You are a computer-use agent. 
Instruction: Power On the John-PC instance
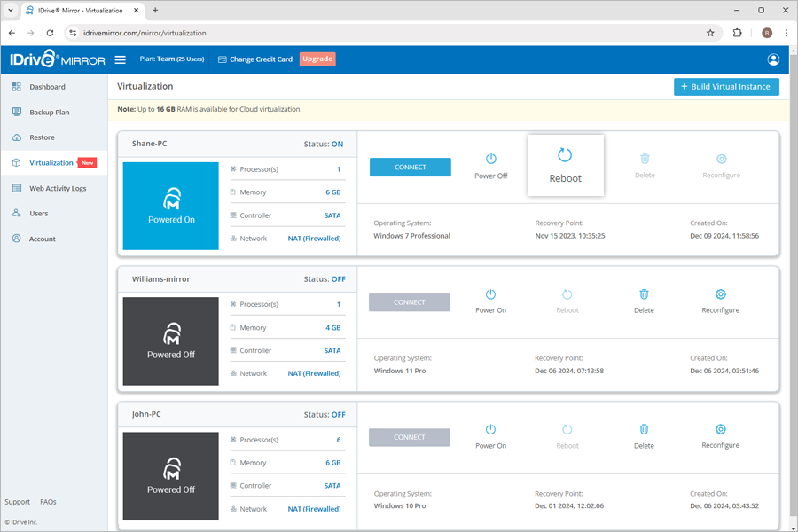coord(490,437)
